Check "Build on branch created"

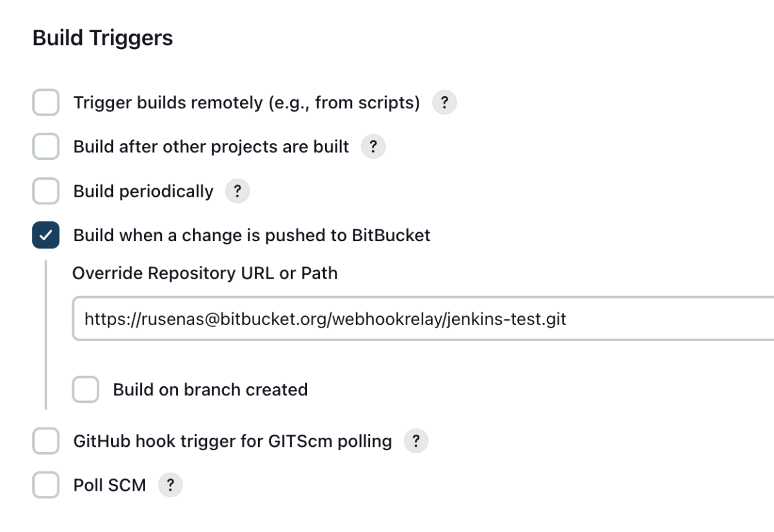click(85, 389)
